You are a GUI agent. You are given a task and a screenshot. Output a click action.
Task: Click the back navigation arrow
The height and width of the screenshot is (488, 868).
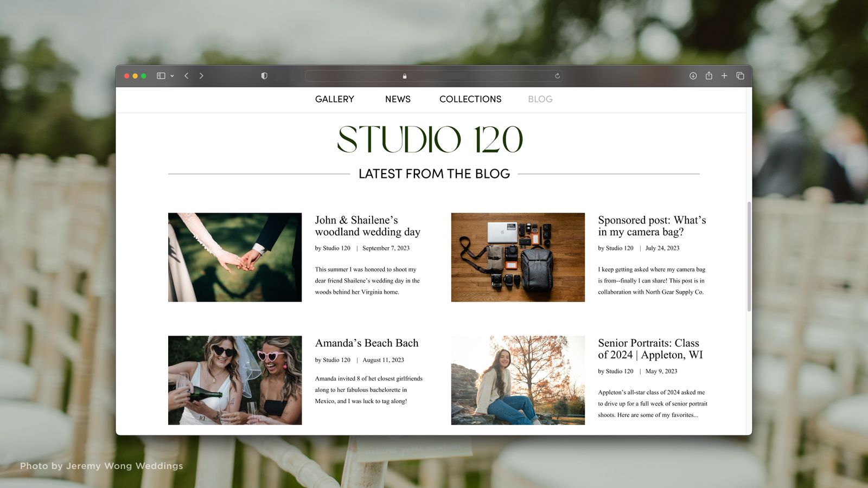point(186,76)
